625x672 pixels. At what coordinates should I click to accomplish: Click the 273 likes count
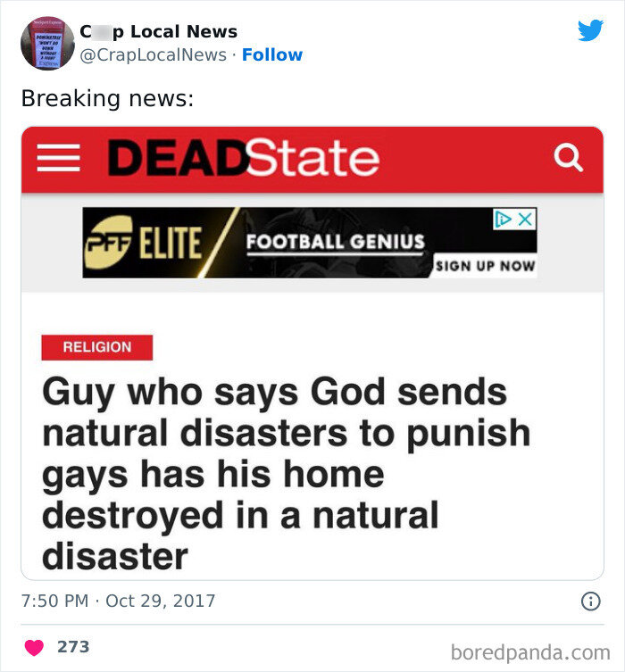(x=73, y=647)
